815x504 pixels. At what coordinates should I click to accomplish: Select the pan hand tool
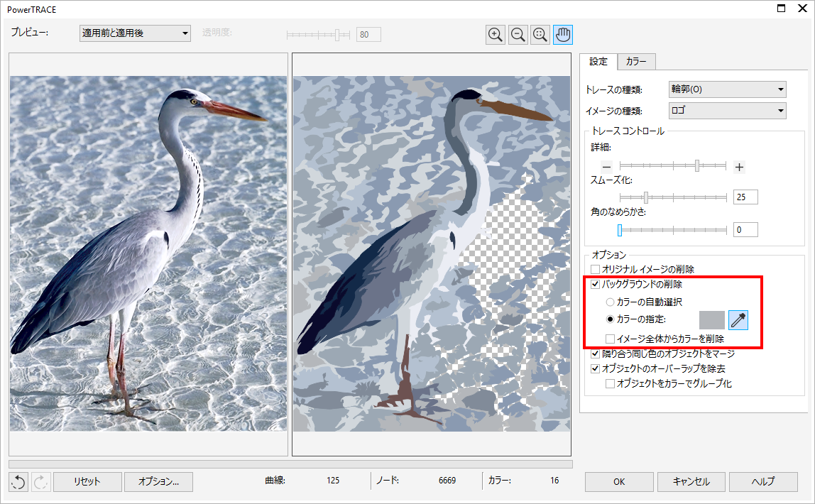pyautogui.click(x=563, y=35)
